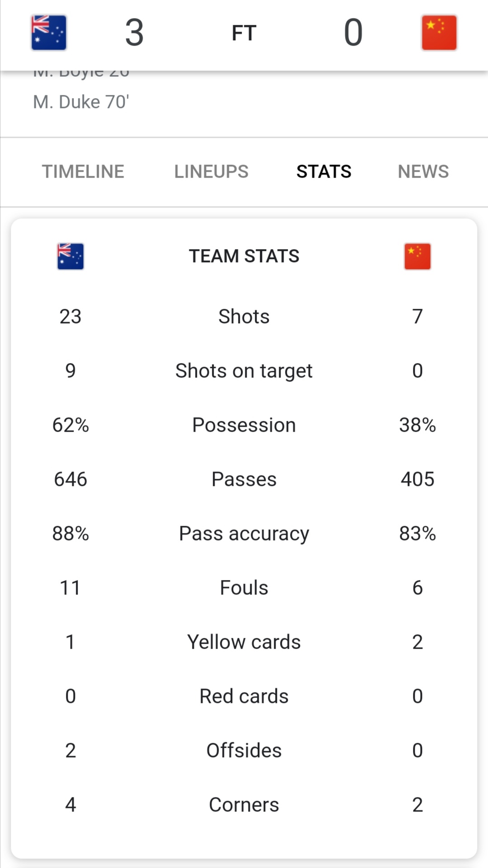Select the Yellow cards row
Image resolution: width=488 pixels, height=868 pixels.
pos(244,642)
